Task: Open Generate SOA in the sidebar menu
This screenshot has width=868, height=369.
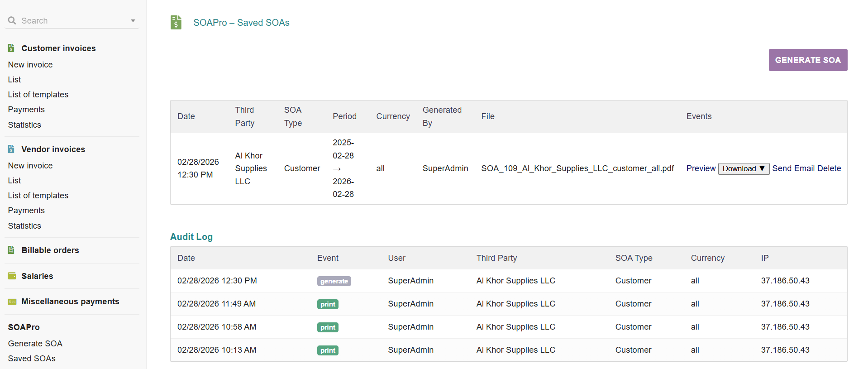Action: 35,343
